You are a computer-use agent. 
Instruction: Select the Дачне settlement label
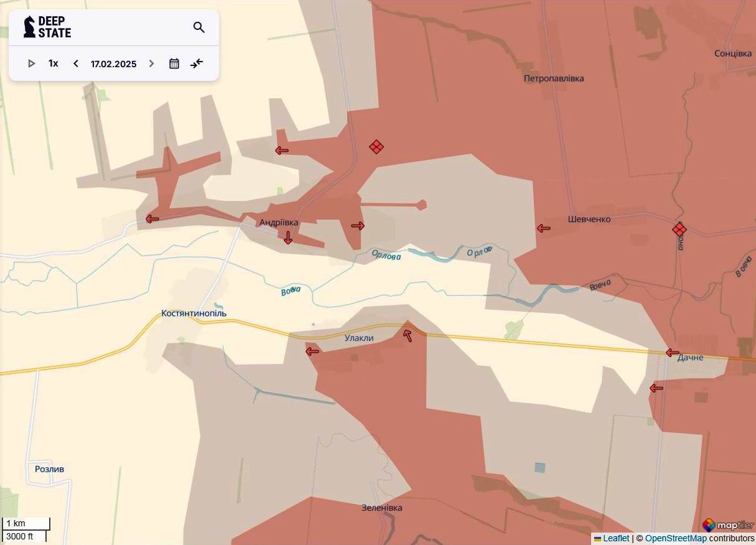point(690,356)
